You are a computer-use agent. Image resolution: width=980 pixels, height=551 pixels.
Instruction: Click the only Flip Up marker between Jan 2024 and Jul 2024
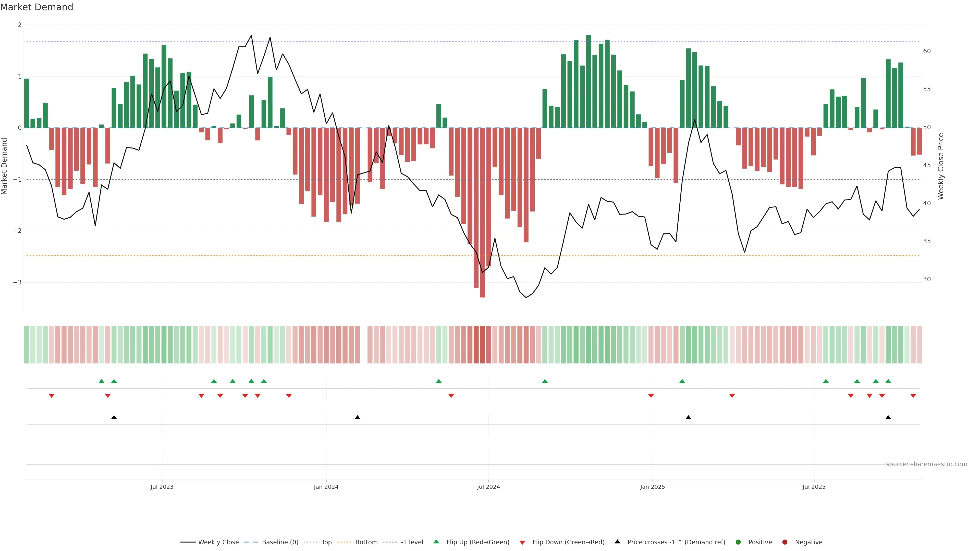[439, 381]
